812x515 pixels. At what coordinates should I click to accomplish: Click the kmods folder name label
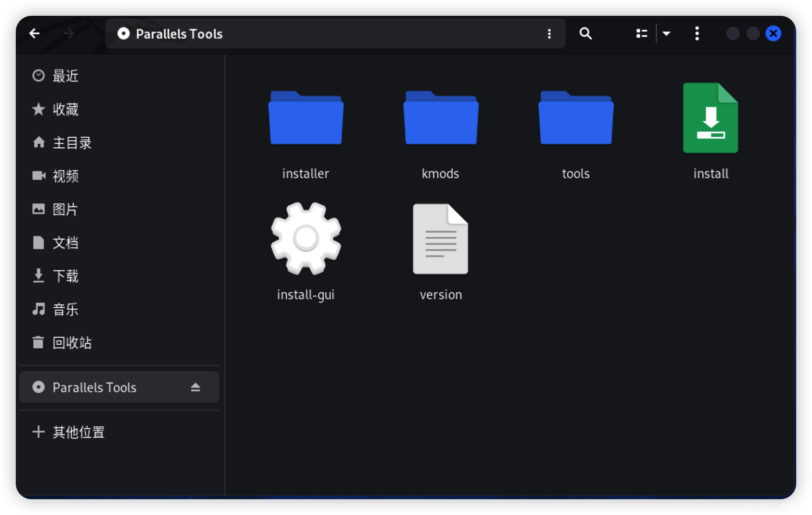[x=441, y=174]
